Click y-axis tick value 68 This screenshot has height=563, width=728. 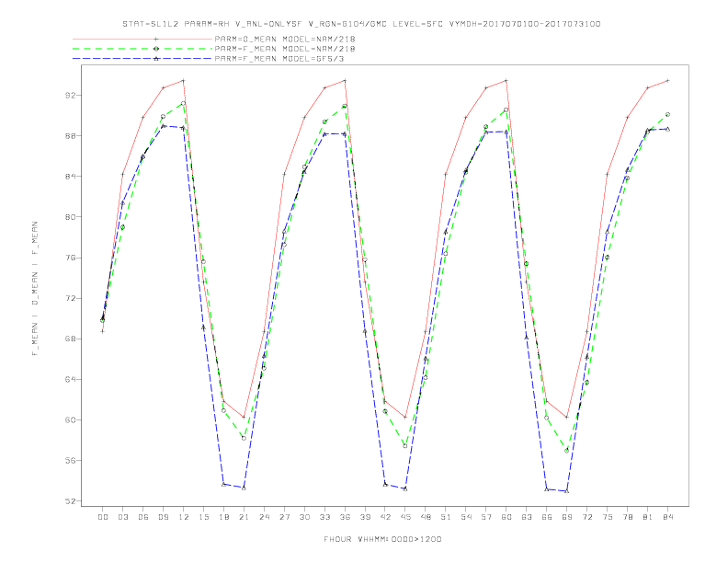73,339
